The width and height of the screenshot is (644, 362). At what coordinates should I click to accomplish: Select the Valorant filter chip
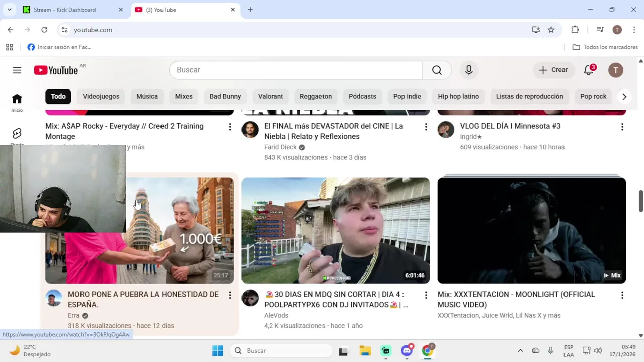[271, 96]
